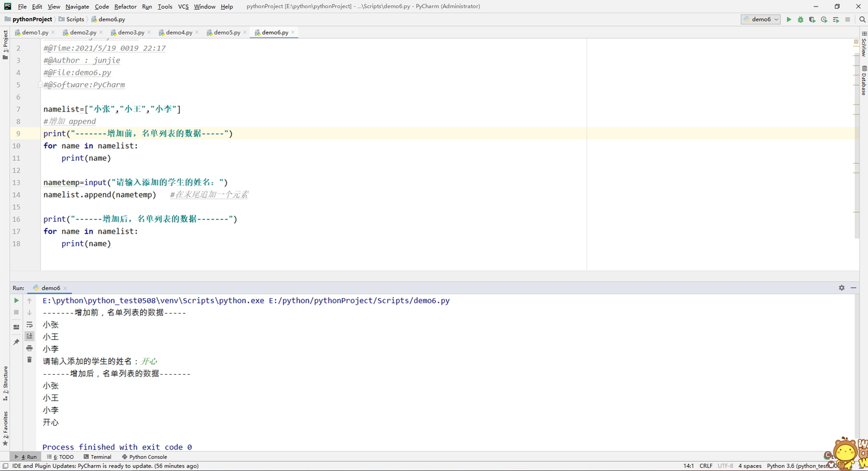Switch to the demo3.py editor tab
Image resolution: width=868 pixels, height=471 pixels.
click(x=131, y=33)
